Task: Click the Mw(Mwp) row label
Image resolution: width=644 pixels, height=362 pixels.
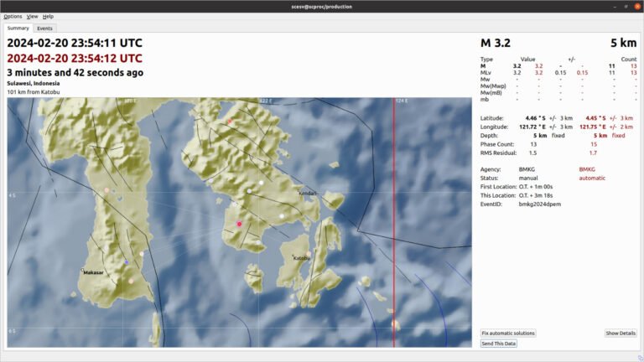Action: point(493,86)
